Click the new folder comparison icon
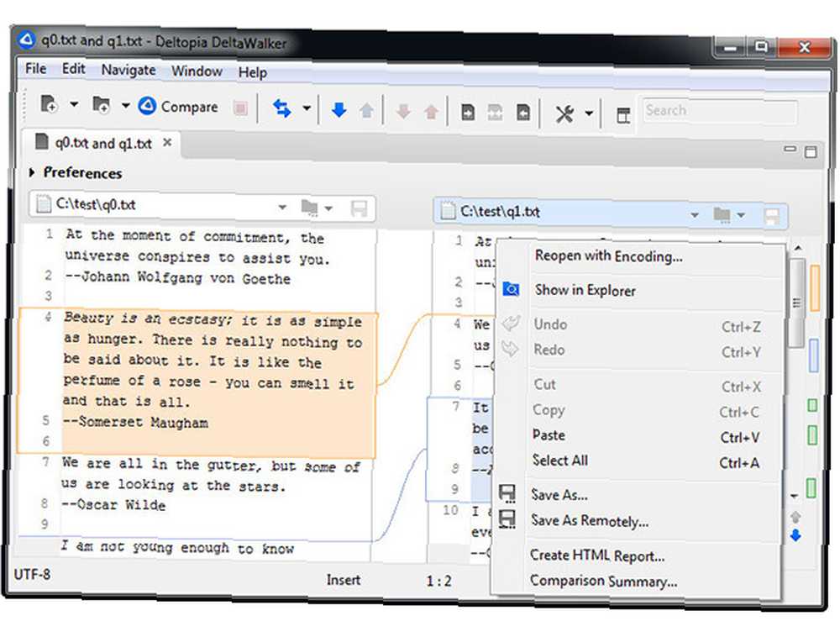Image resolution: width=840 pixels, height=637 pixels. coord(101,105)
